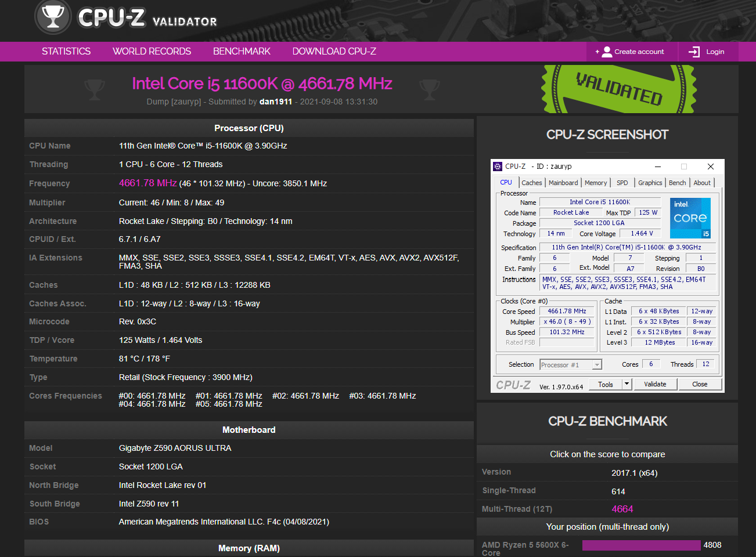Click the CPU-Z app icon in screenshot title bar
This screenshot has width=756, height=557.
(498, 167)
